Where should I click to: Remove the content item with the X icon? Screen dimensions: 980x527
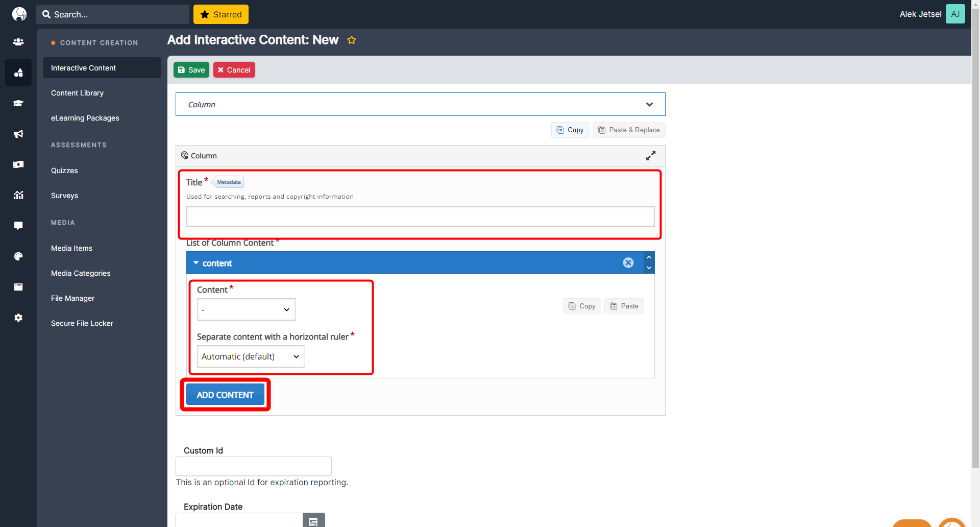pyautogui.click(x=628, y=262)
